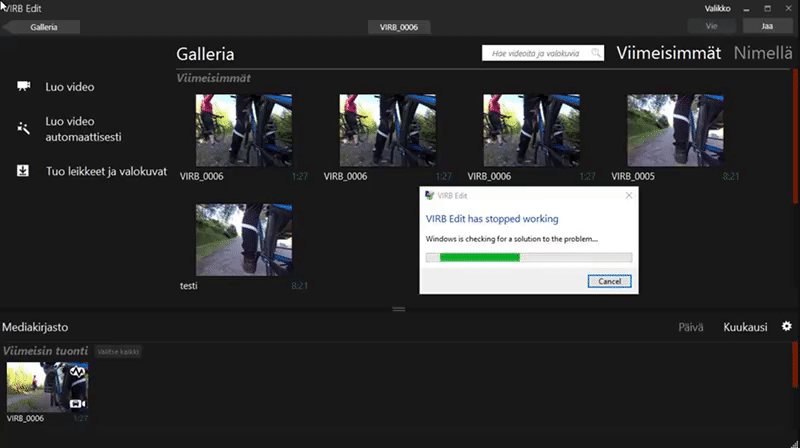This screenshot has height=448, width=800.
Task: Select VIRB_0006 clip in Mediakirjasto
Action: [x=47, y=387]
